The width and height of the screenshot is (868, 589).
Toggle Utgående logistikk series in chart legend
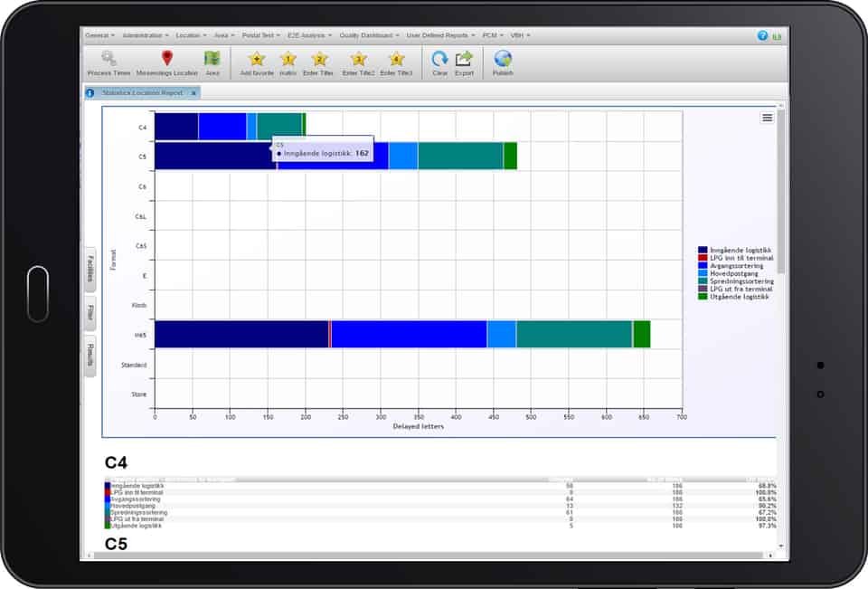tap(733, 297)
